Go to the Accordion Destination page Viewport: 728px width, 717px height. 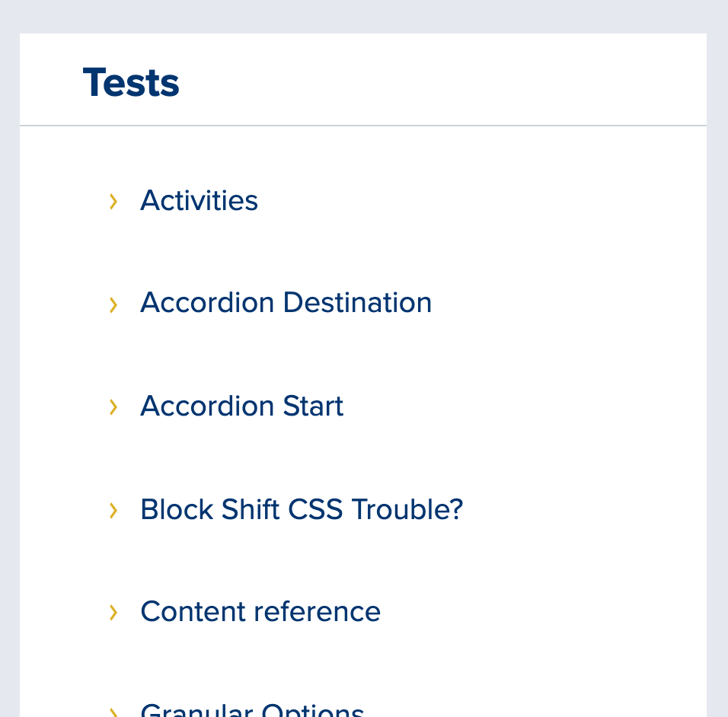[x=286, y=303]
